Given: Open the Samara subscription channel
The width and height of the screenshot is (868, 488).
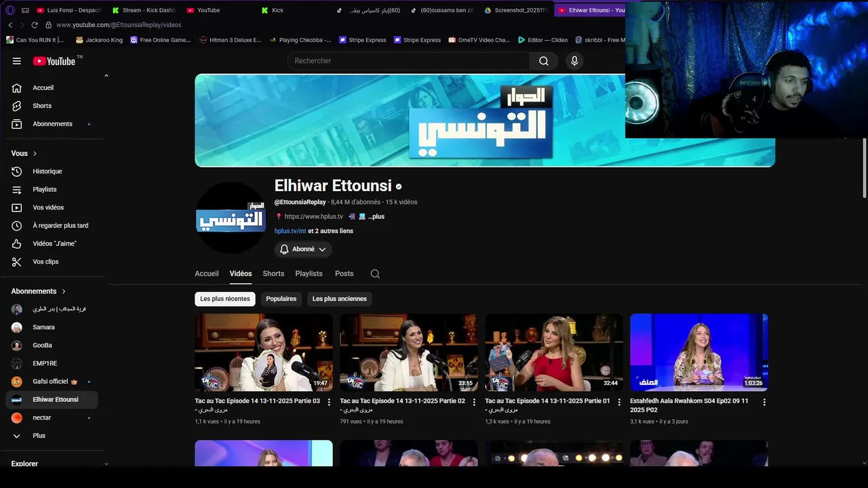Looking at the screenshot, I should [x=52, y=327].
